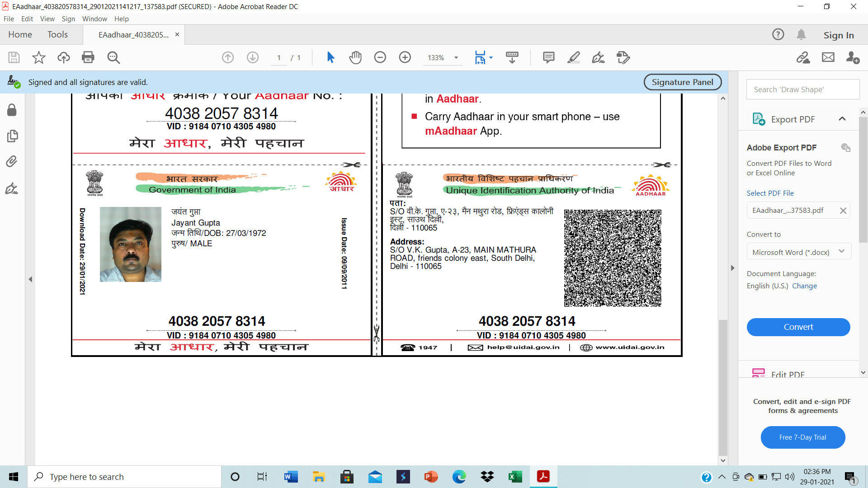868x488 pixels.
Task: Open the Edit PDF tool
Action: pyautogui.click(x=788, y=374)
